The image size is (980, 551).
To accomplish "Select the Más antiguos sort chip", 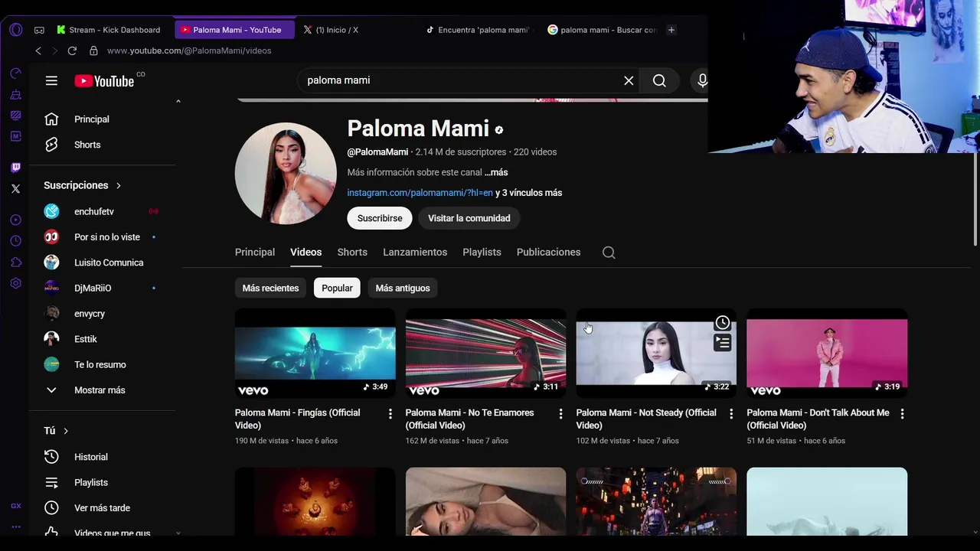I will (403, 288).
